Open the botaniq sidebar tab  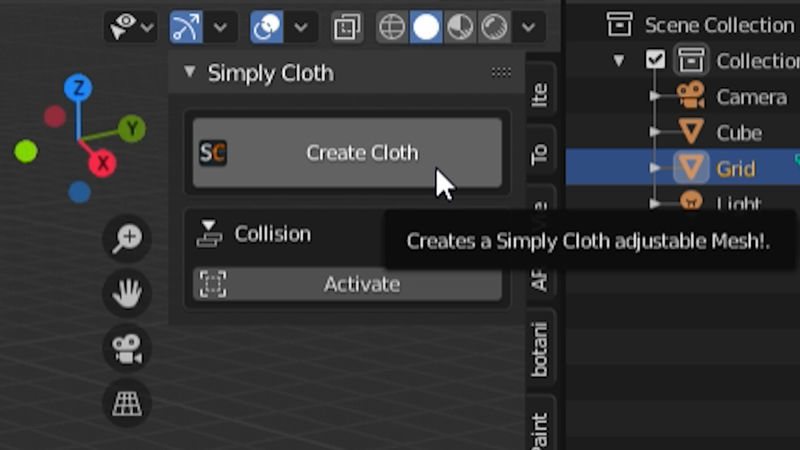[x=540, y=349]
